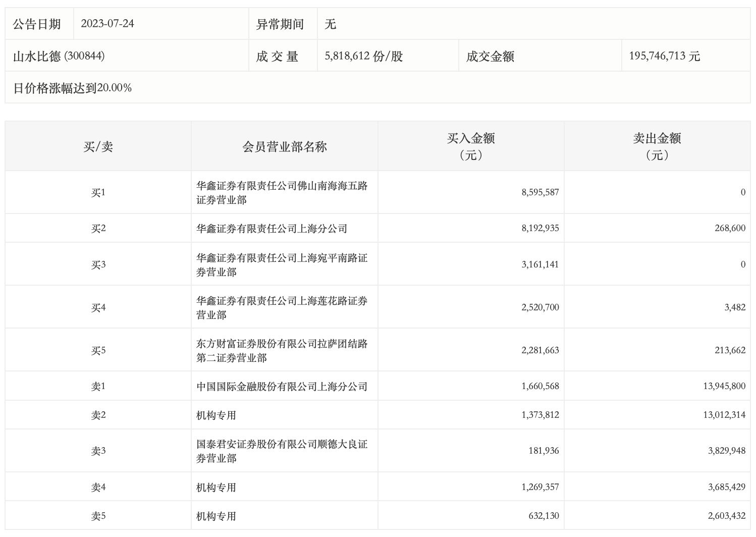Click the 卖出金额 column header
The height and width of the screenshot is (537, 756).
(x=657, y=146)
